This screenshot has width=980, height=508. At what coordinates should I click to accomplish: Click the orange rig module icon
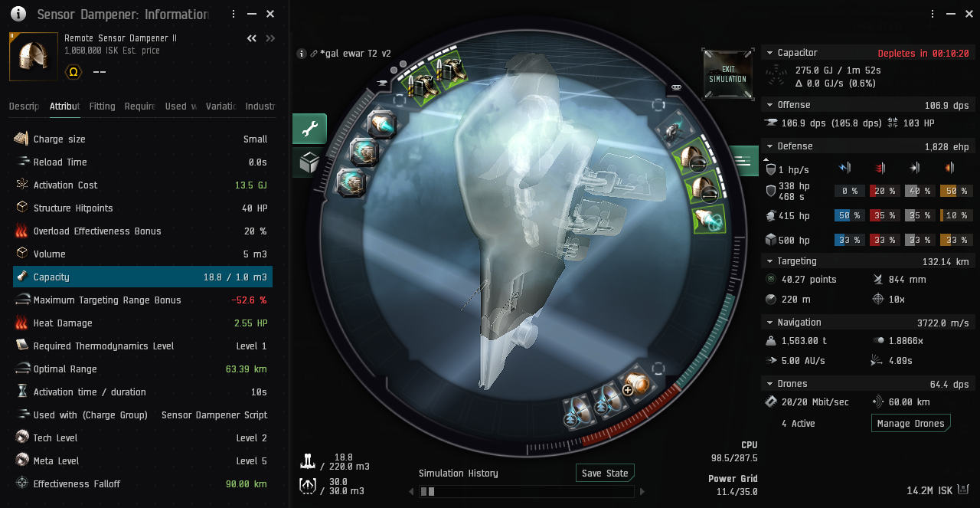tap(635, 385)
